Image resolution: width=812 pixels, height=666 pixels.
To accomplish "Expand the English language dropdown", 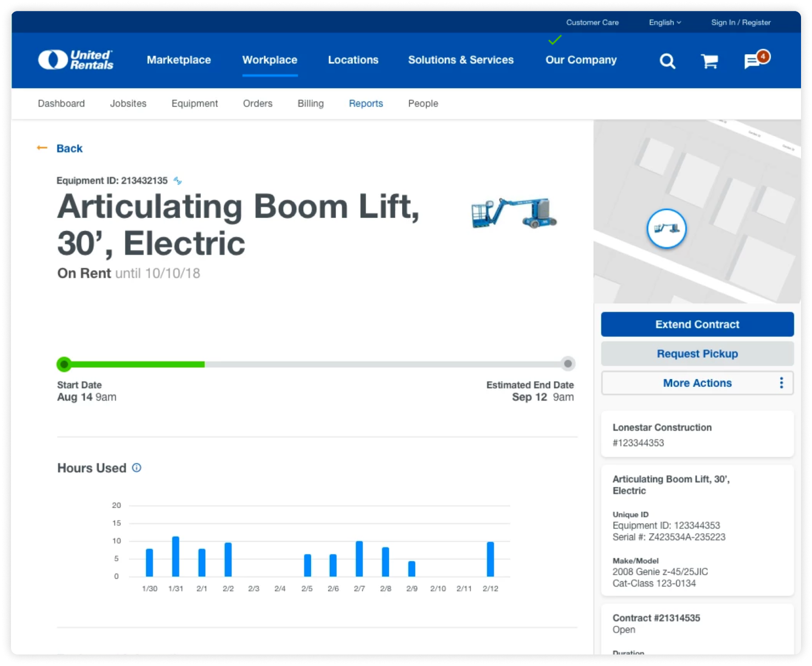I will tap(664, 22).
